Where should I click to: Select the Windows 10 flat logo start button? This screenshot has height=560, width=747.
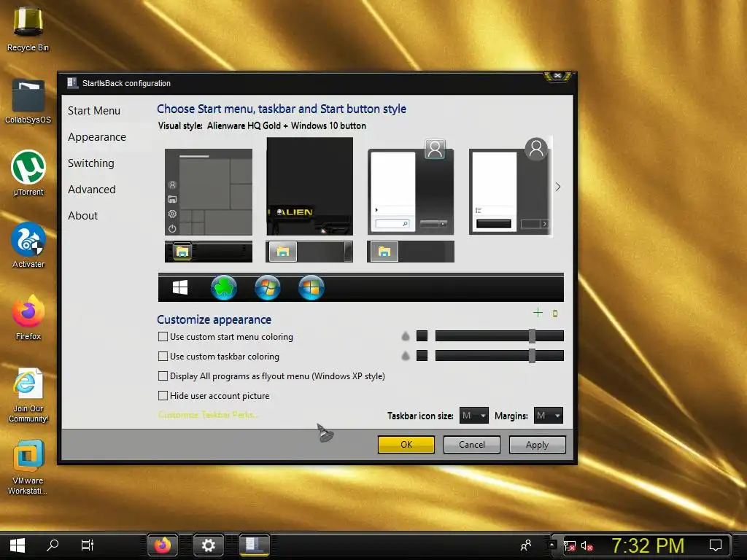tap(179, 287)
